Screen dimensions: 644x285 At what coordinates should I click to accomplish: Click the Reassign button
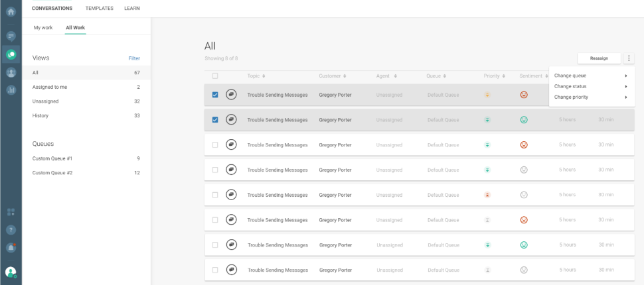pyautogui.click(x=599, y=58)
